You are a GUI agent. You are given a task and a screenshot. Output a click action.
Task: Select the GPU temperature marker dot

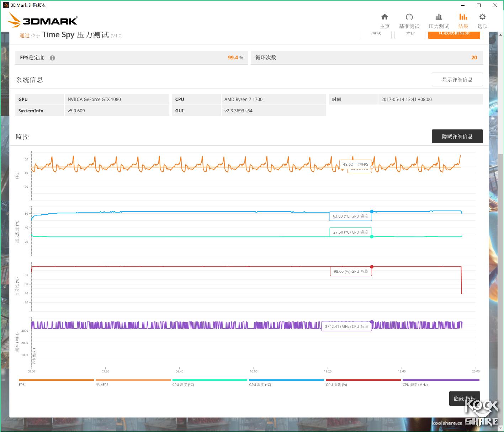[372, 211]
